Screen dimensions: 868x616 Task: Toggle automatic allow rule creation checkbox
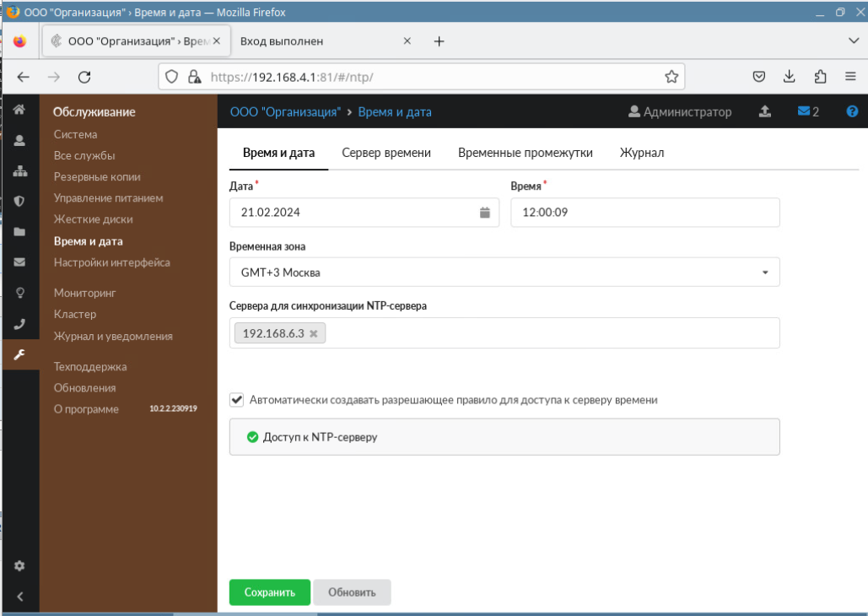pyautogui.click(x=237, y=400)
